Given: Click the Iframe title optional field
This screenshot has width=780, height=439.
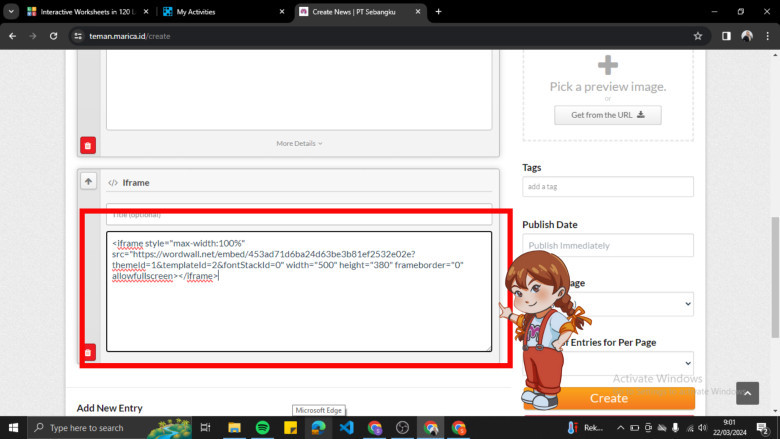Looking at the screenshot, I should (x=299, y=214).
